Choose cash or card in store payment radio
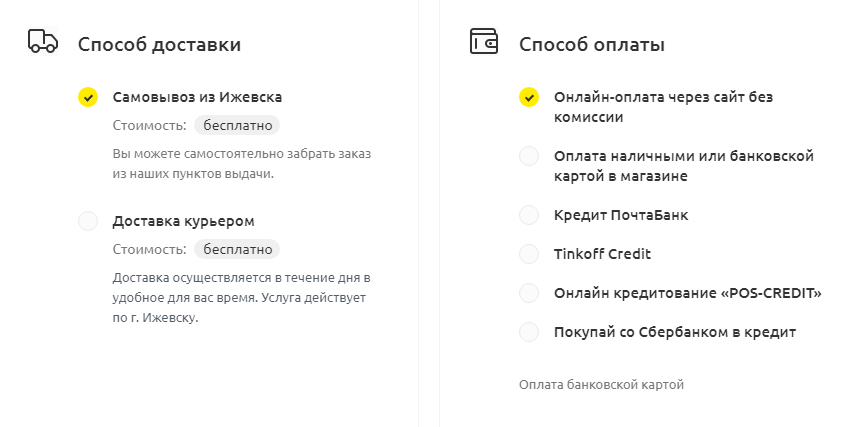This screenshot has height=427, width=858. [x=529, y=156]
